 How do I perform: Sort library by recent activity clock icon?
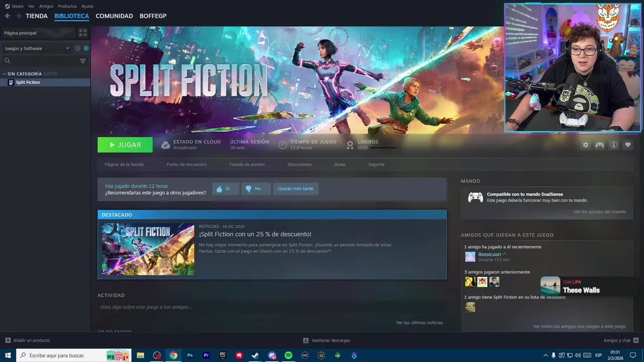[x=77, y=48]
